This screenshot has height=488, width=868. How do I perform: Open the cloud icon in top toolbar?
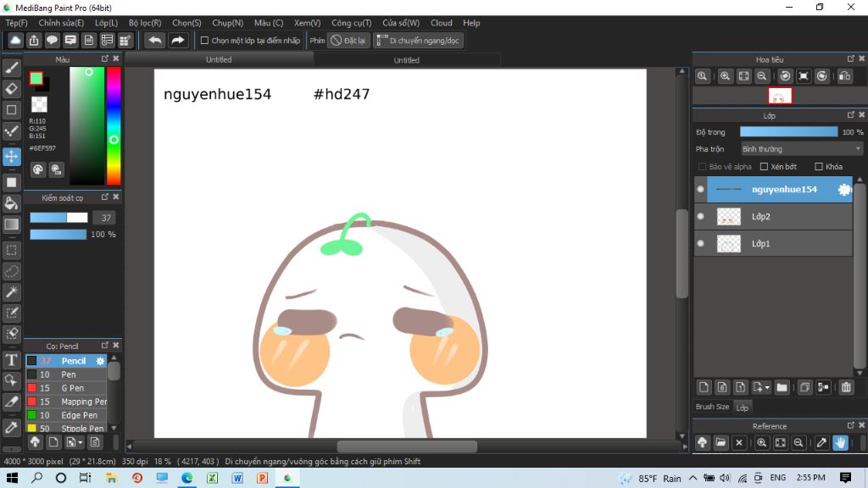coord(15,41)
